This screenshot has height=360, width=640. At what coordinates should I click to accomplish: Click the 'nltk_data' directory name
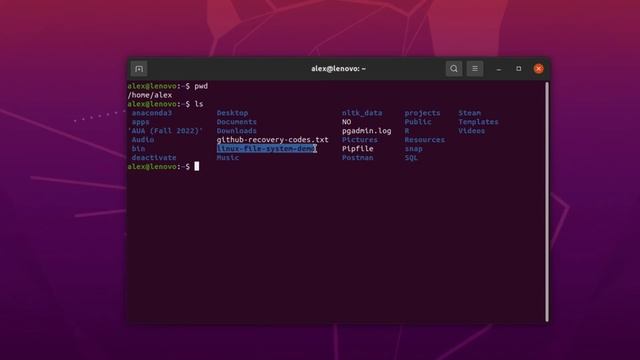click(x=362, y=113)
